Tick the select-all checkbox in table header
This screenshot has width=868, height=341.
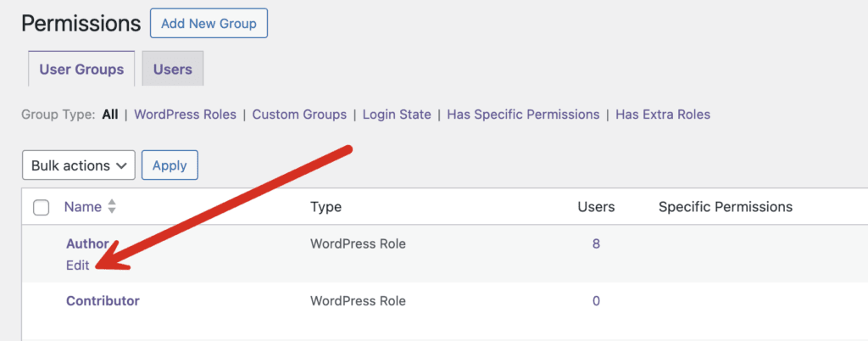41,208
